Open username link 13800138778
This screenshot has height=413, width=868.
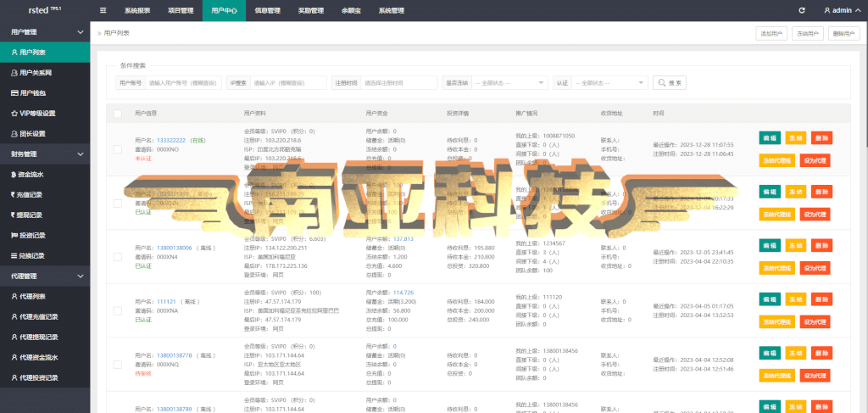click(175, 355)
